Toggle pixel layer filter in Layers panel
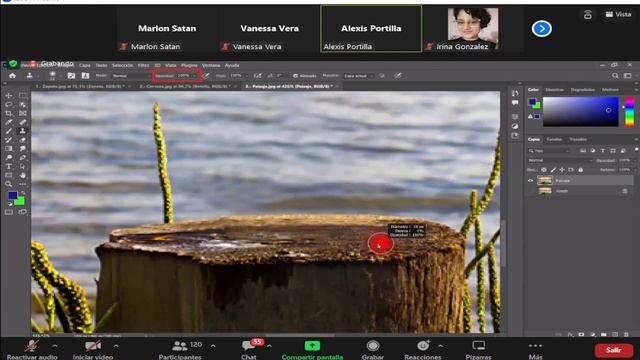 pyautogui.click(x=583, y=151)
